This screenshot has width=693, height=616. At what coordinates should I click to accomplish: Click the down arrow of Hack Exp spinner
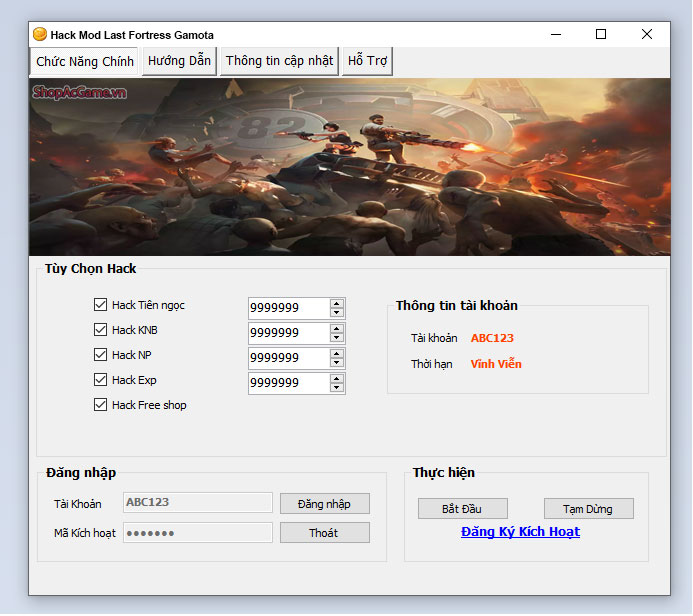point(337,388)
